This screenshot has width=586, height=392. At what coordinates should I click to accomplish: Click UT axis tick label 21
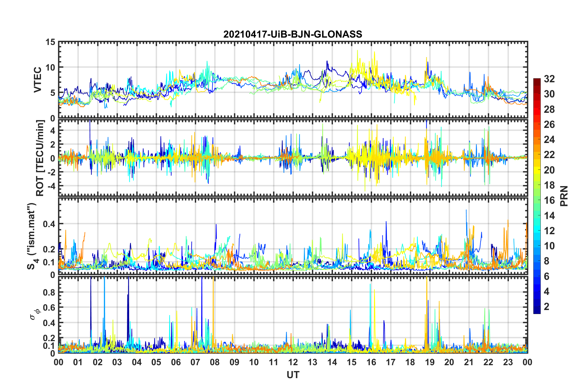469,362
